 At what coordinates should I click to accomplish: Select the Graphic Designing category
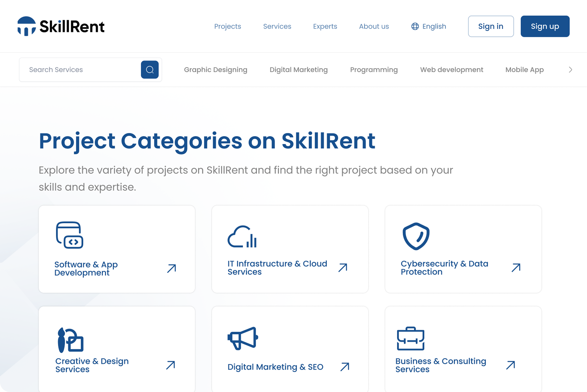tap(215, 70)
